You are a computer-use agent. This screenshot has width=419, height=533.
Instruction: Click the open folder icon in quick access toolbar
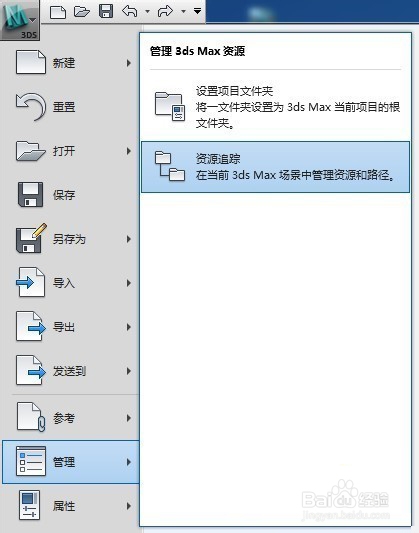[82, 12]
